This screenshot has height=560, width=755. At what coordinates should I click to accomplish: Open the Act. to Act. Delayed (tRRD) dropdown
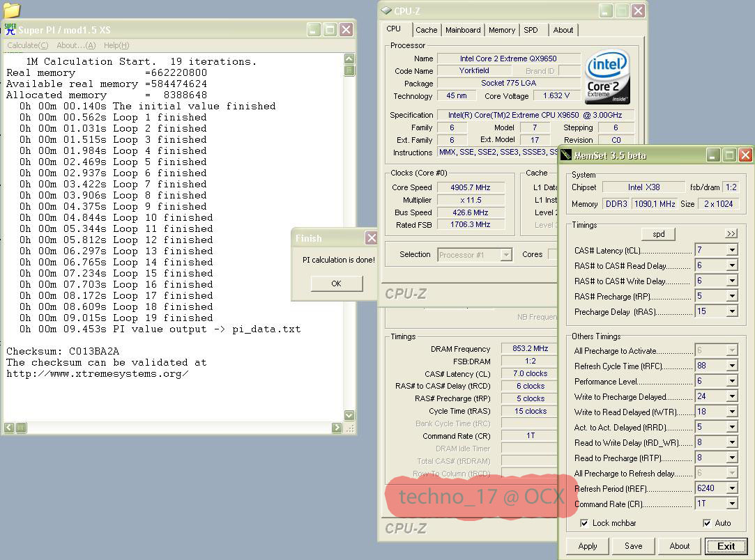[732, 427]
